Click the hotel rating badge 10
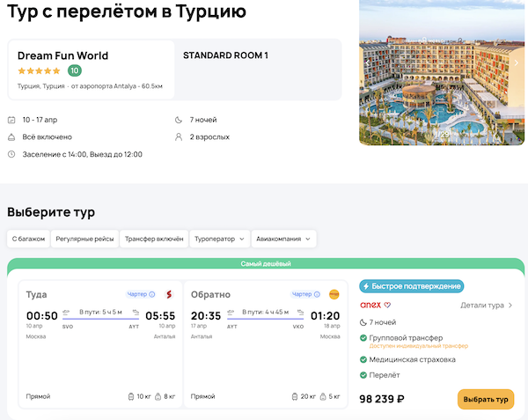The image size is (528, 420). (x=75, y=70)
